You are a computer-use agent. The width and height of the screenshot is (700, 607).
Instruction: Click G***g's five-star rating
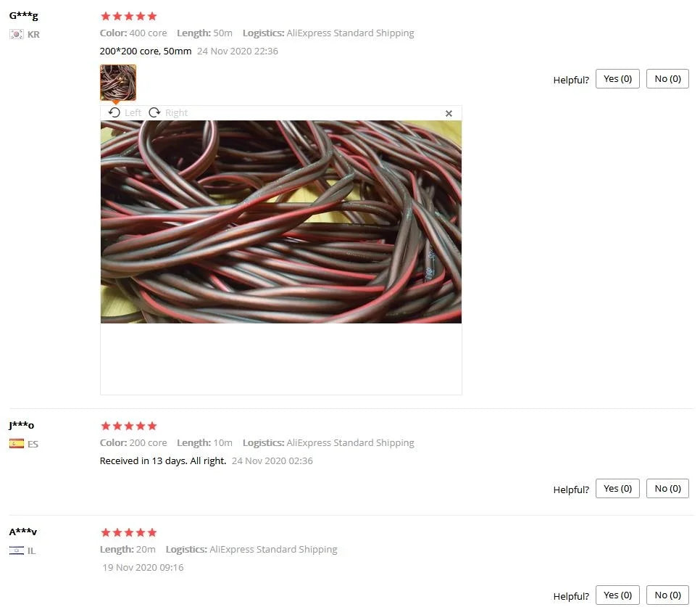(128, 16)
